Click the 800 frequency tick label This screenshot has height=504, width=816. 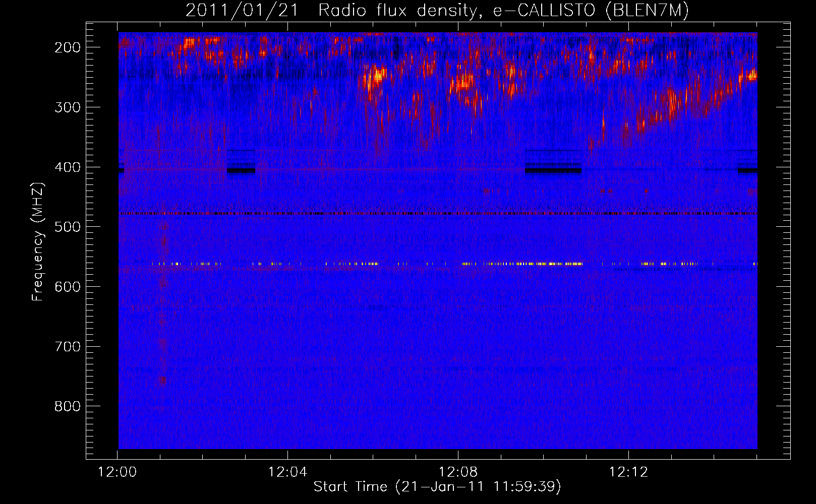click(68, 406)
